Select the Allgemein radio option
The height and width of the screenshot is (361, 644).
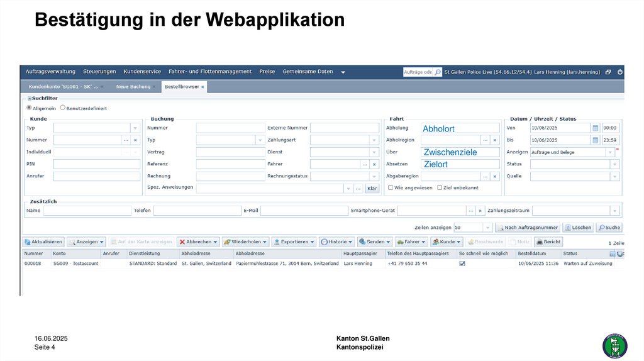(29, 108)
